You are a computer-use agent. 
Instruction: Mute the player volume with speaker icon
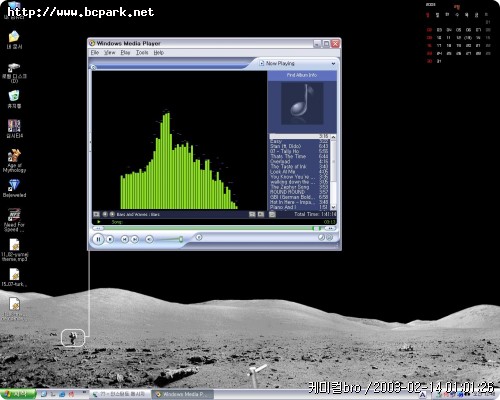(149, 239)
